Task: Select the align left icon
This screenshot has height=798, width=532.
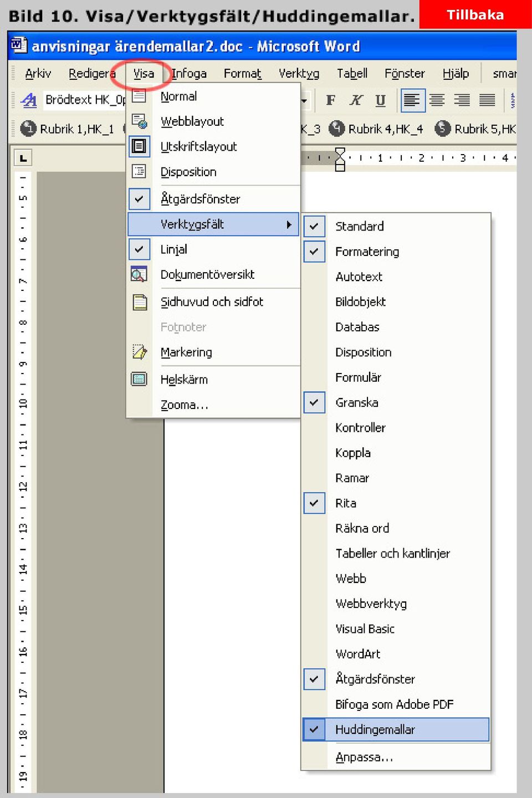Action: [x=412, y=100]
